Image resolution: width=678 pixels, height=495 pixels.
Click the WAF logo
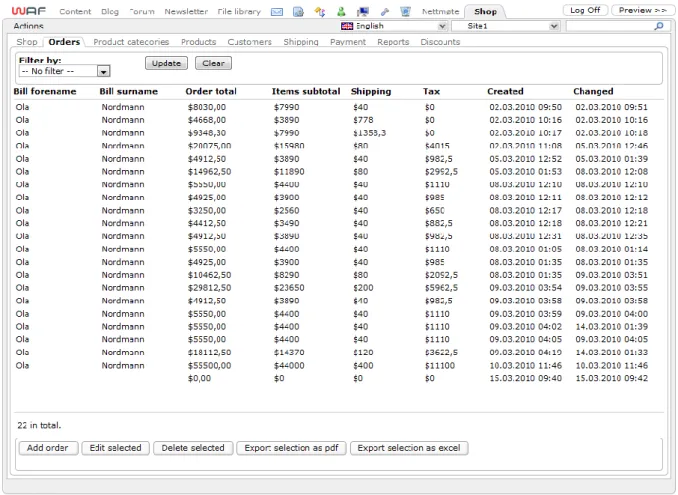[x=29, y=11]
